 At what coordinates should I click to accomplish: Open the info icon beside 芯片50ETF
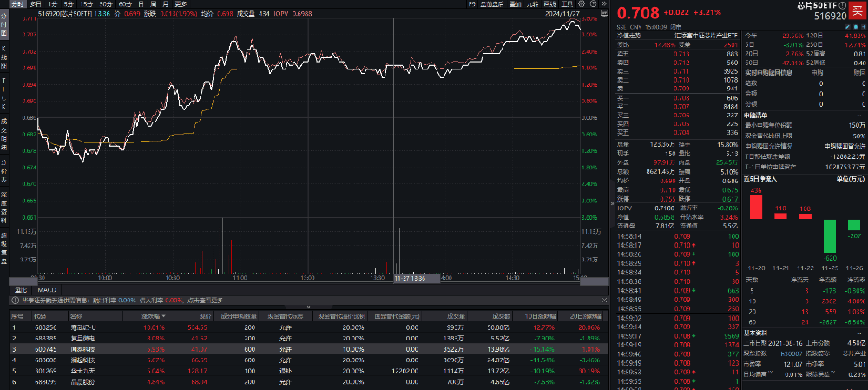pos(842,6)
